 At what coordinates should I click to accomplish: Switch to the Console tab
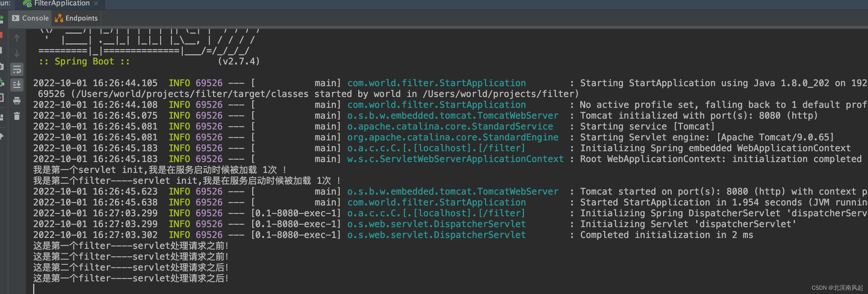coord(30,18)
